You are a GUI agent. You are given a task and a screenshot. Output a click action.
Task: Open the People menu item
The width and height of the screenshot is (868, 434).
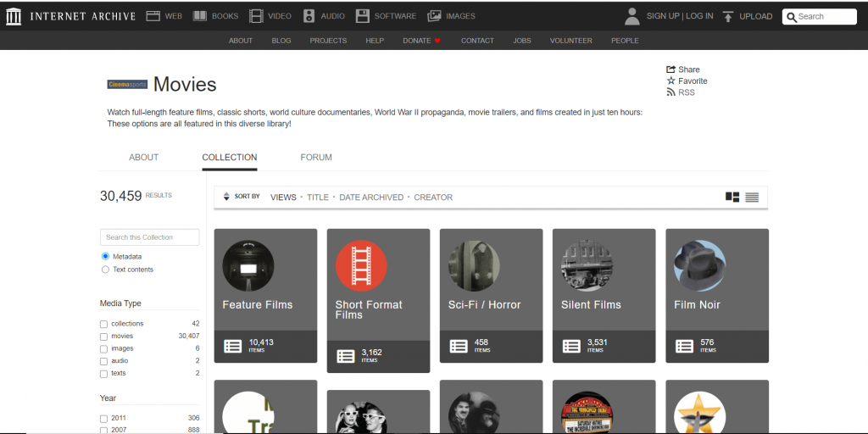(625, 41)
